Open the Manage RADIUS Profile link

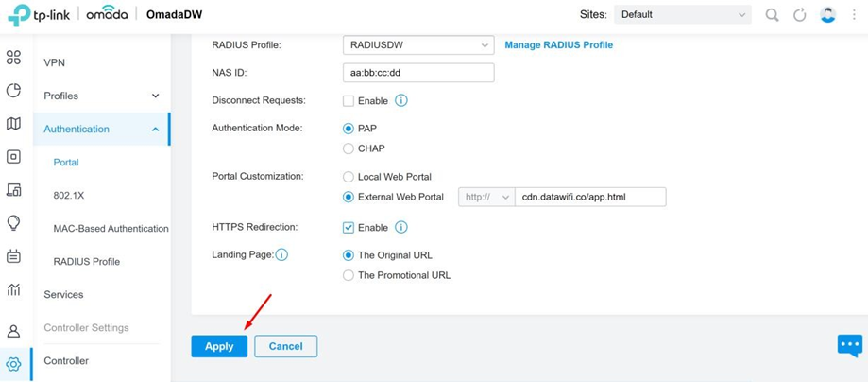pos(558,45)
